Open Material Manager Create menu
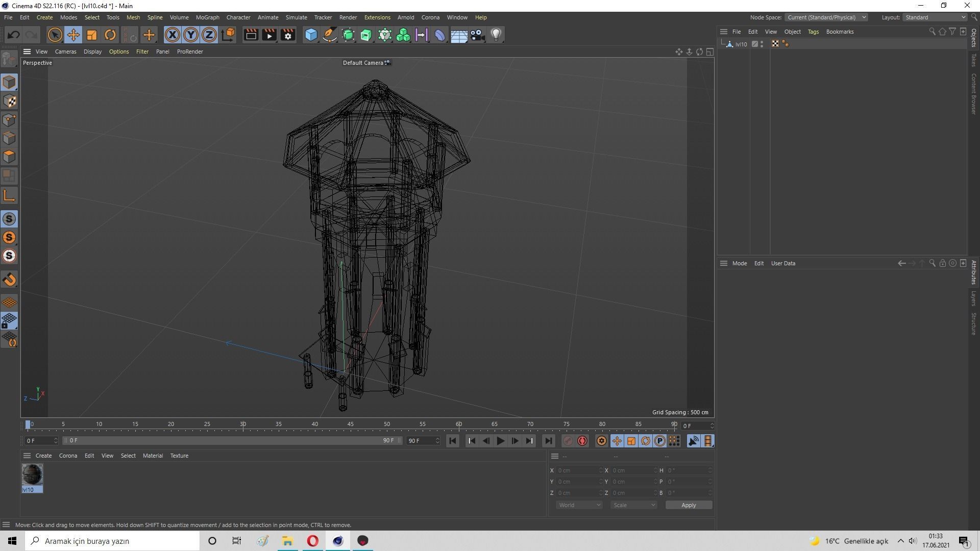This screenshot has width=980, height=551. 43,456
